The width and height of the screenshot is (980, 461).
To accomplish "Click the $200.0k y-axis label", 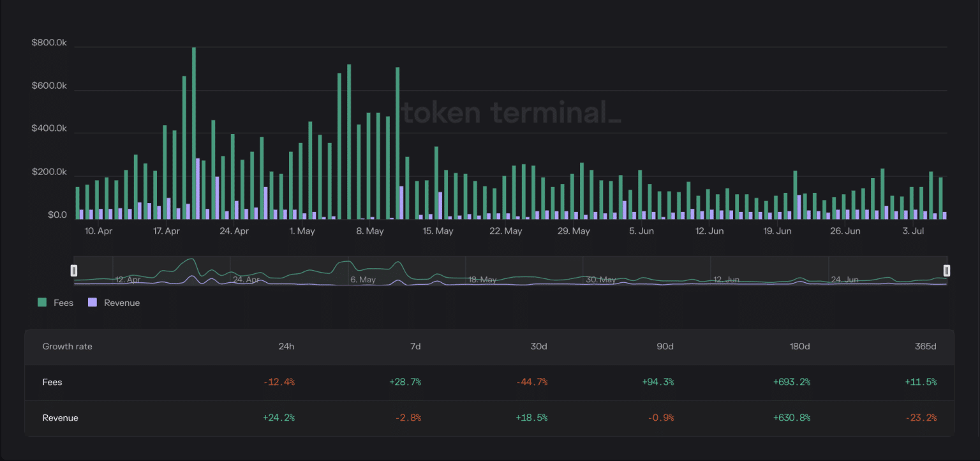I will click(49, 172).
